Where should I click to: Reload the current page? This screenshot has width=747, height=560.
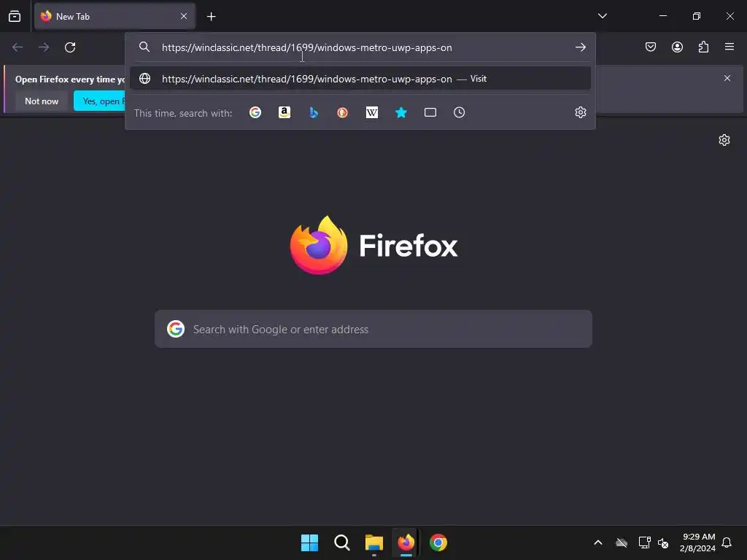[70, 47]
